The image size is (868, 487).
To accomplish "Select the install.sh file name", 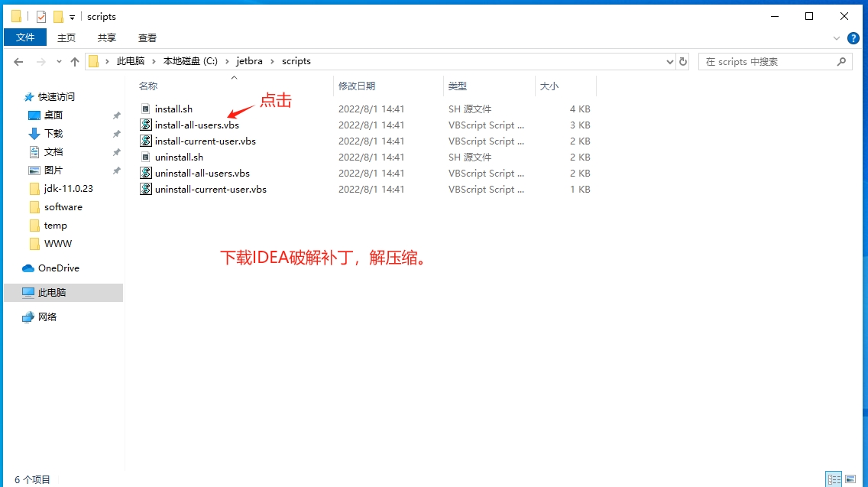I will (173, 109).
